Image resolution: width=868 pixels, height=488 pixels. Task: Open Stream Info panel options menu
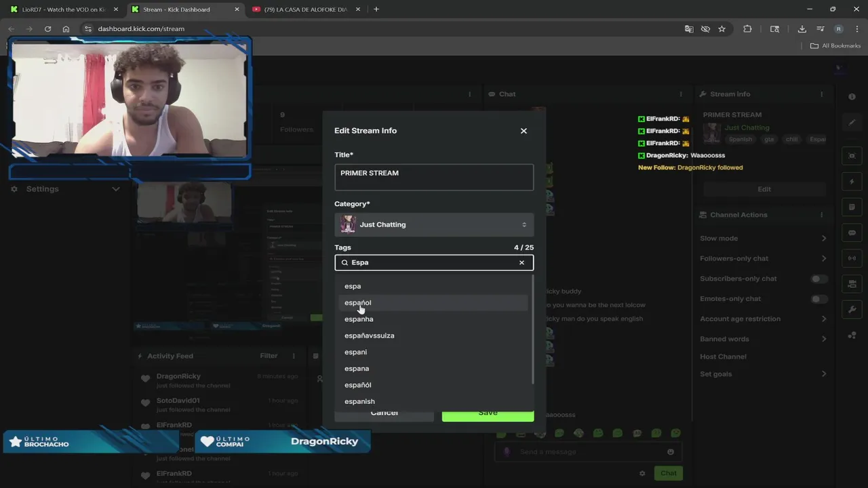coord(821,94)
